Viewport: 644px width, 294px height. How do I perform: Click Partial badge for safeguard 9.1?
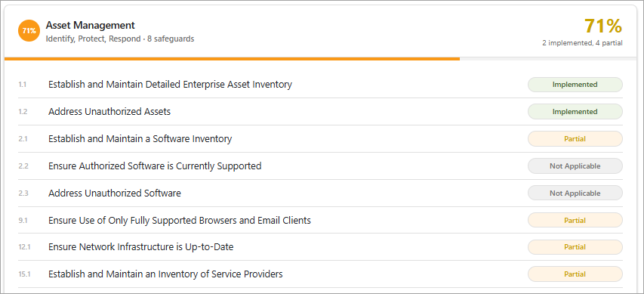[x=575, y=221]
